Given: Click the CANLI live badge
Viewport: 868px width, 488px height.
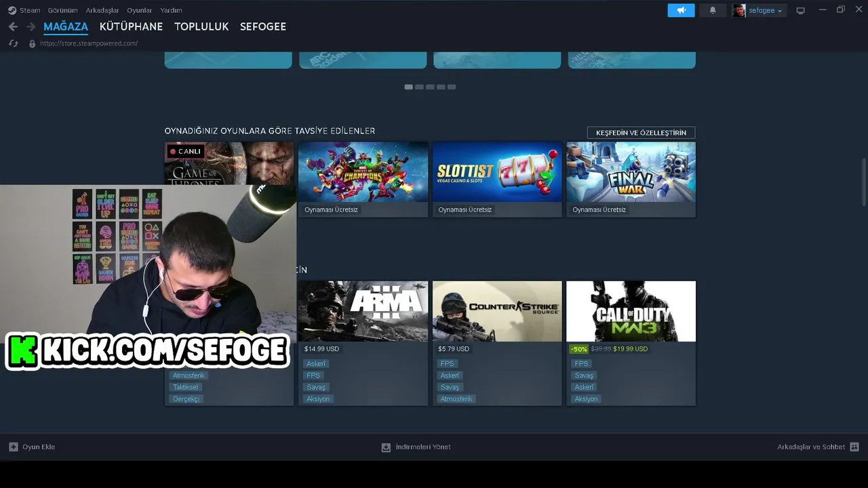Looking at the screenshot, I should (x=185, y=151).
